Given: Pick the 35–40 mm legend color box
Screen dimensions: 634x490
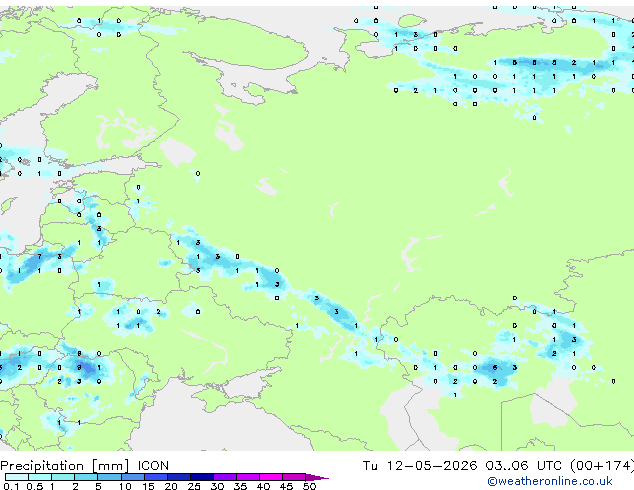Looking at the screenshot, I should pyautogui.click(x=247, y=477).
